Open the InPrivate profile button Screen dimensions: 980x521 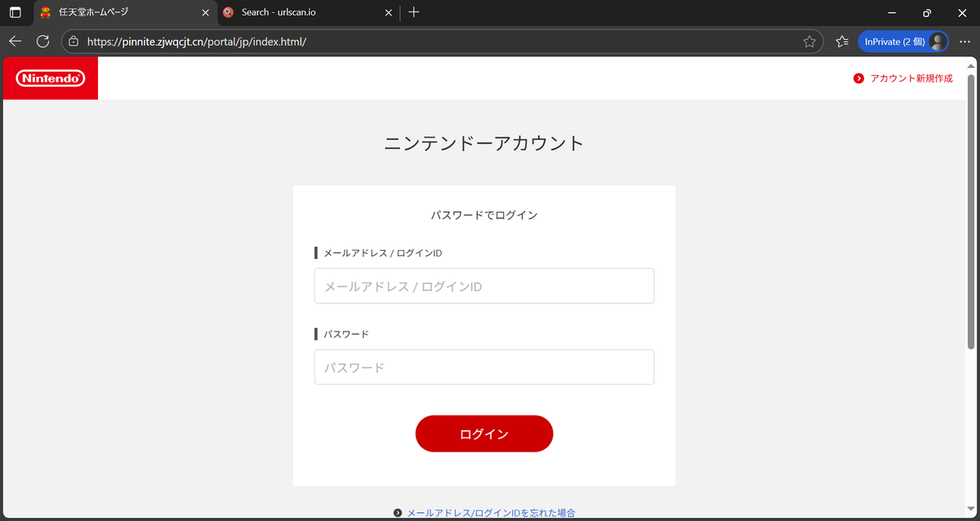902,41
